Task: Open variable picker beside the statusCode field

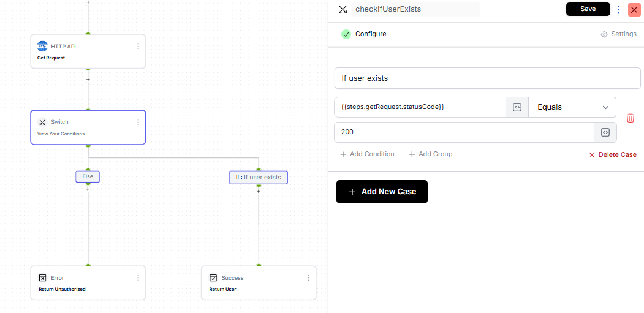Action: click(x=517, y=107)
